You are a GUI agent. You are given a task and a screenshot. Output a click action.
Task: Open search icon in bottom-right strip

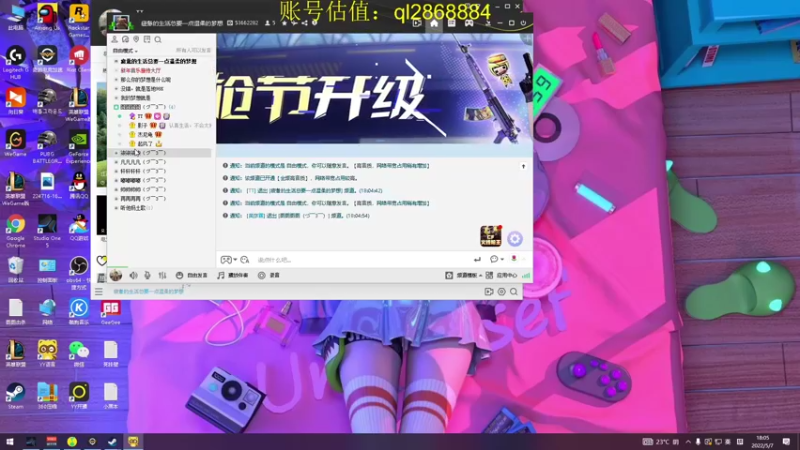tap(514, 291)
